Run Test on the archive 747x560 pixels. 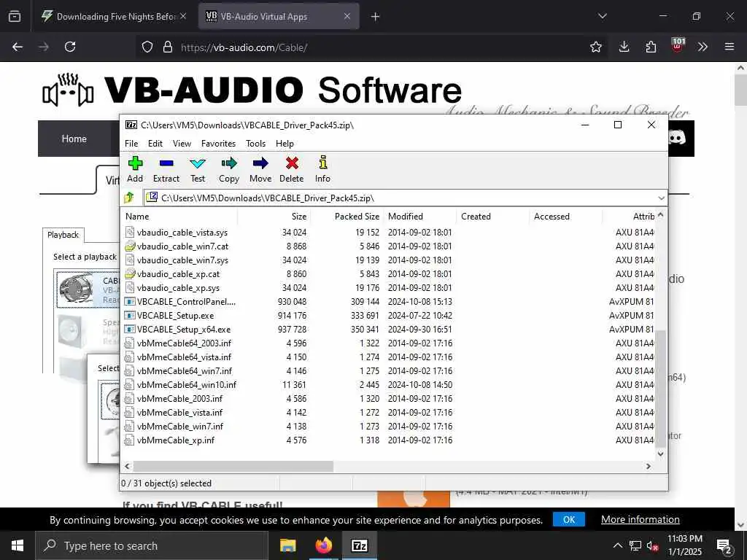click(x=198, y=169)
